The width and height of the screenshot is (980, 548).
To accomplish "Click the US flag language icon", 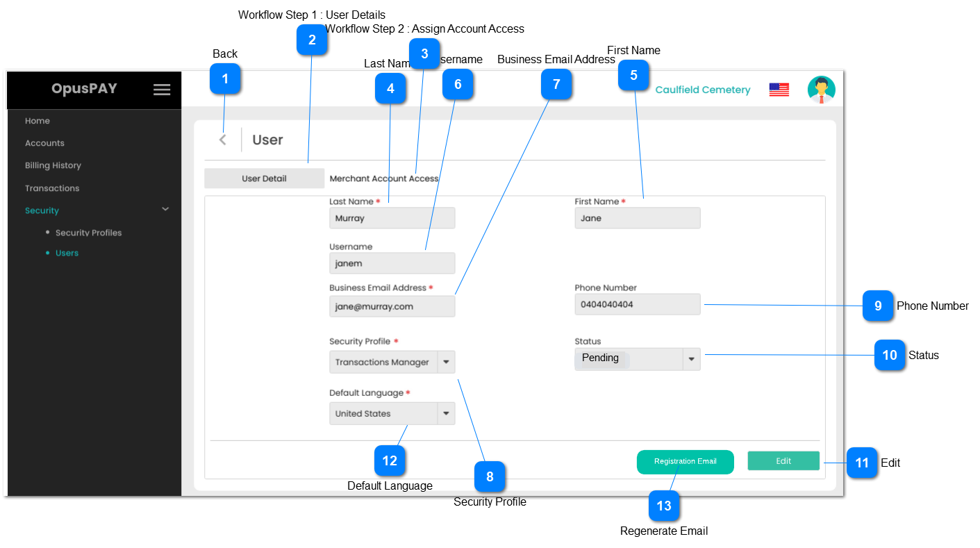I will [x=779, y=89].
